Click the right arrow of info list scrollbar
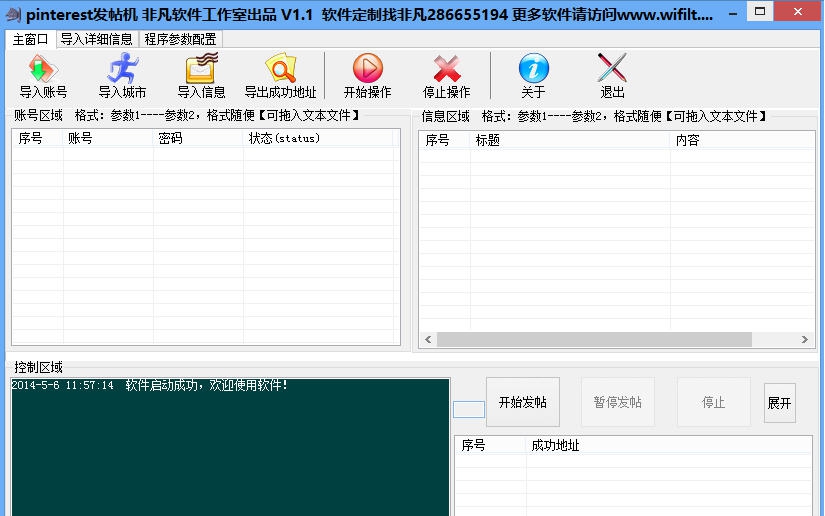This screenshot has height=516, width=825. [x=804, y=339]
